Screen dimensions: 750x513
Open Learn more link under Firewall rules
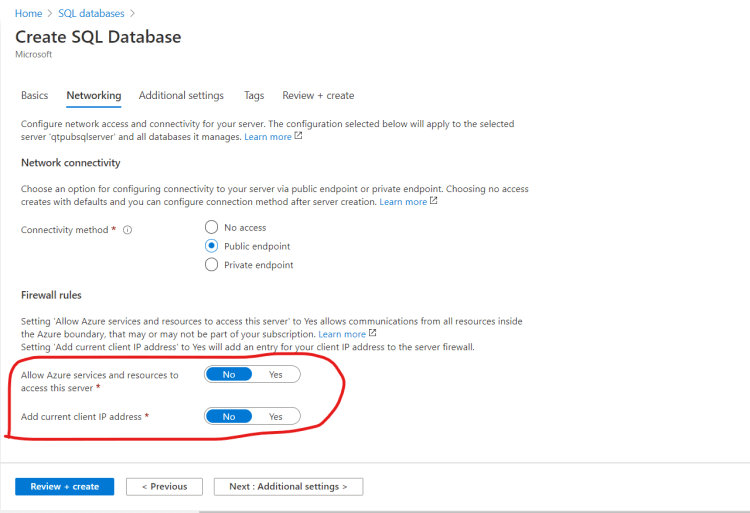(x=347, y=334)
